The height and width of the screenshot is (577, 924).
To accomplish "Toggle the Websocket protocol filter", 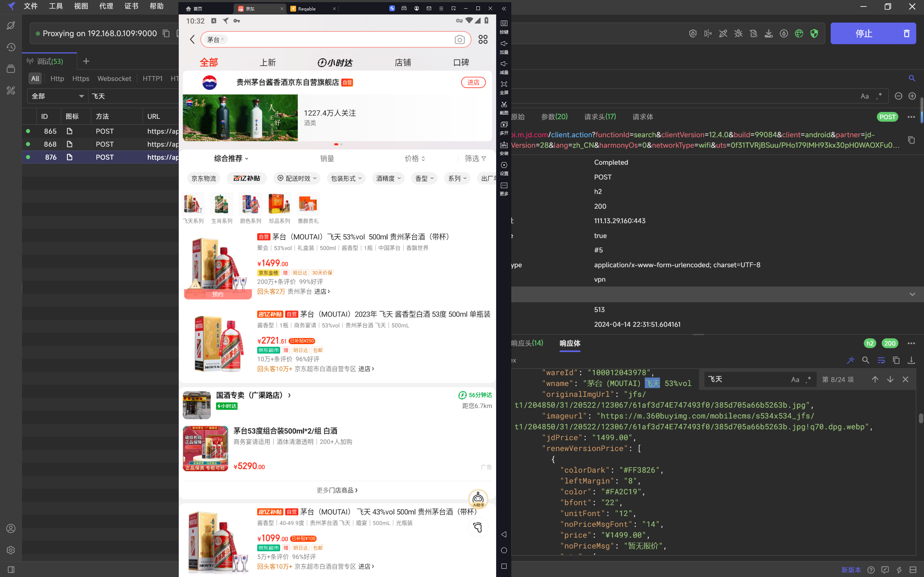I will click(x=114, y=78).
